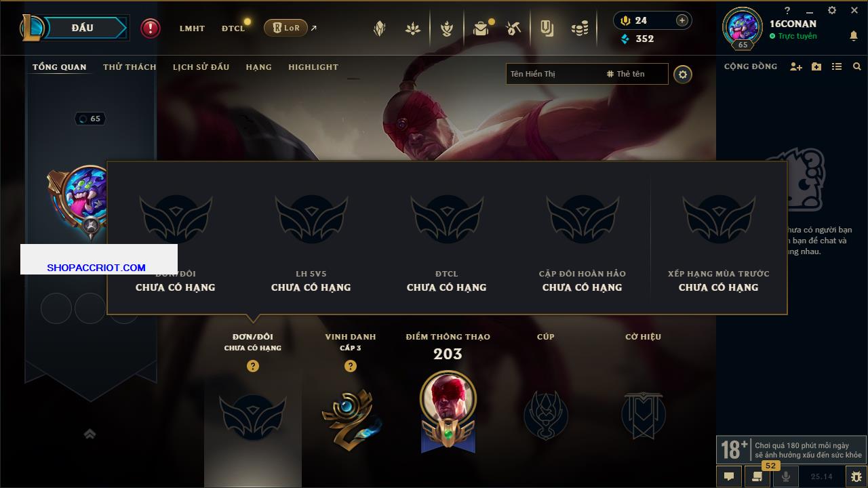The height and width of the screenshot is (488, 868).
Task: Open the notification bell icon
Action: pos(853,36)
